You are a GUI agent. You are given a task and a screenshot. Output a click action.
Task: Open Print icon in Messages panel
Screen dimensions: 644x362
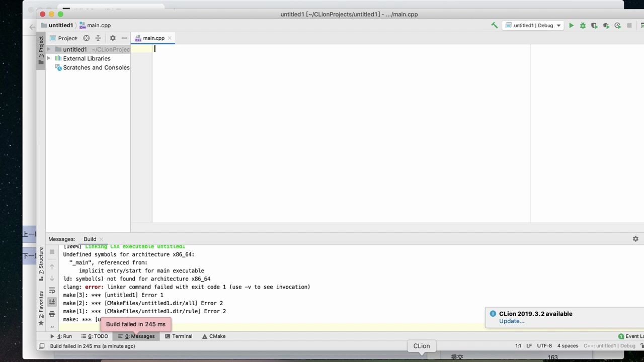coord(52,313)
